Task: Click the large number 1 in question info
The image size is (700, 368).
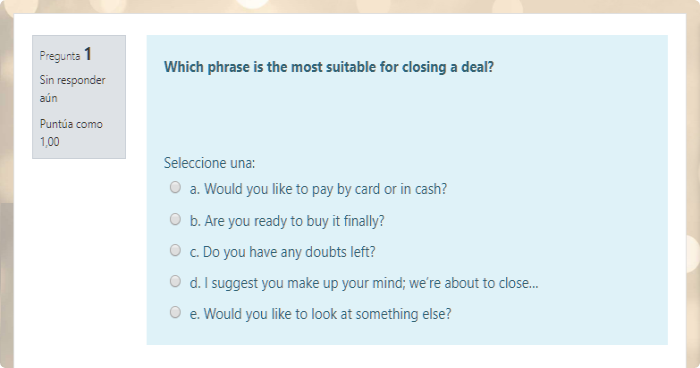Action: tap(88, 54)
